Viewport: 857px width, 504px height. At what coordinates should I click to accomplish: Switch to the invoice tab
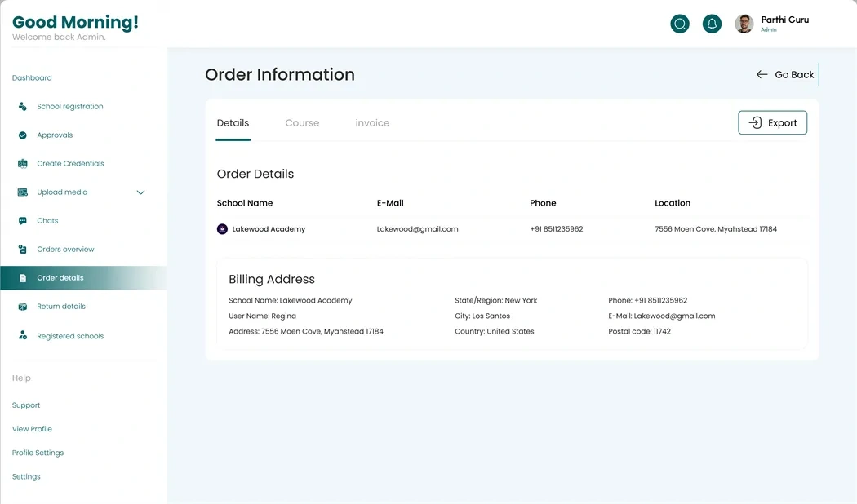click(x=372, y=123)
